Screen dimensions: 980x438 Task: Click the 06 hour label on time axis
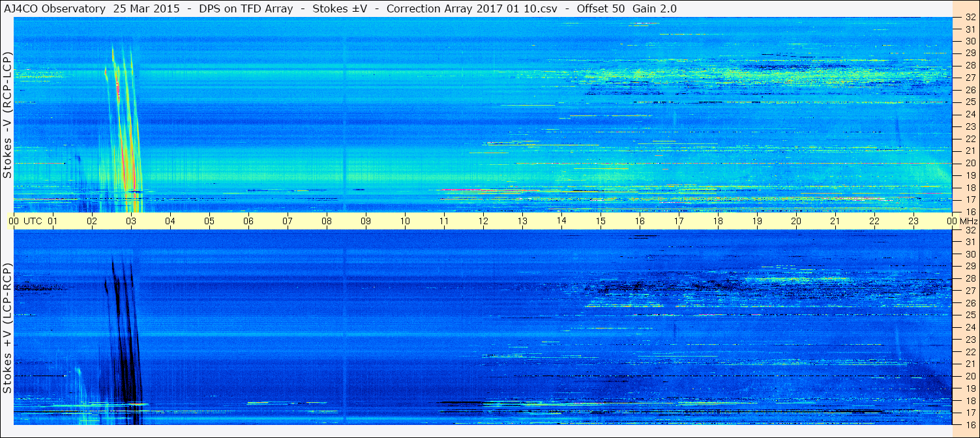point(248,221)
